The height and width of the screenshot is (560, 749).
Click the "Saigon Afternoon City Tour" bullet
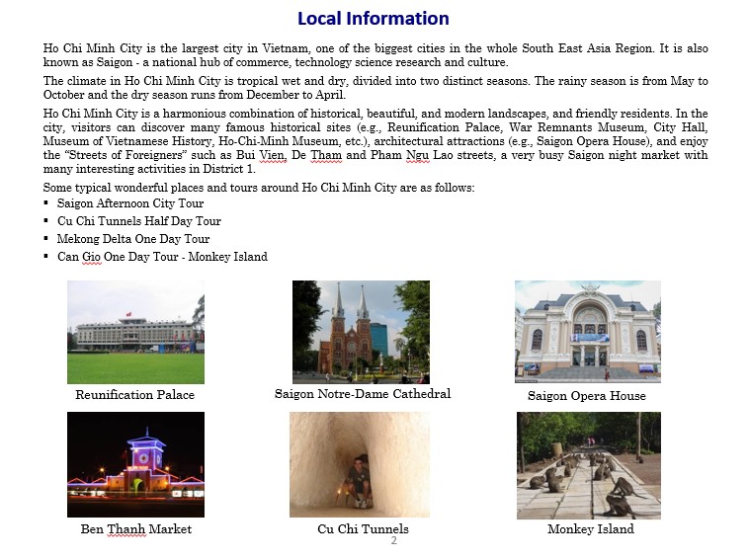(x=130, y=203)
